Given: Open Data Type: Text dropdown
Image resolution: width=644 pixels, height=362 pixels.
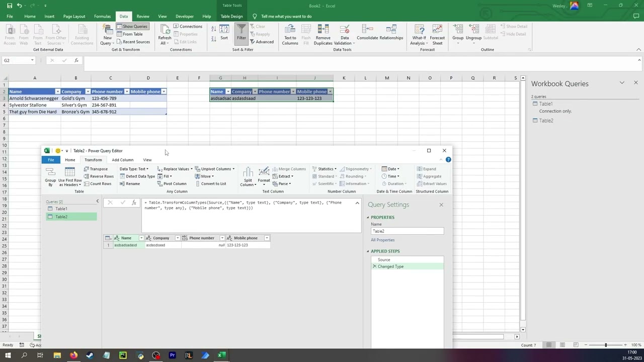Looking at the screenshot, I should [134, 169].
